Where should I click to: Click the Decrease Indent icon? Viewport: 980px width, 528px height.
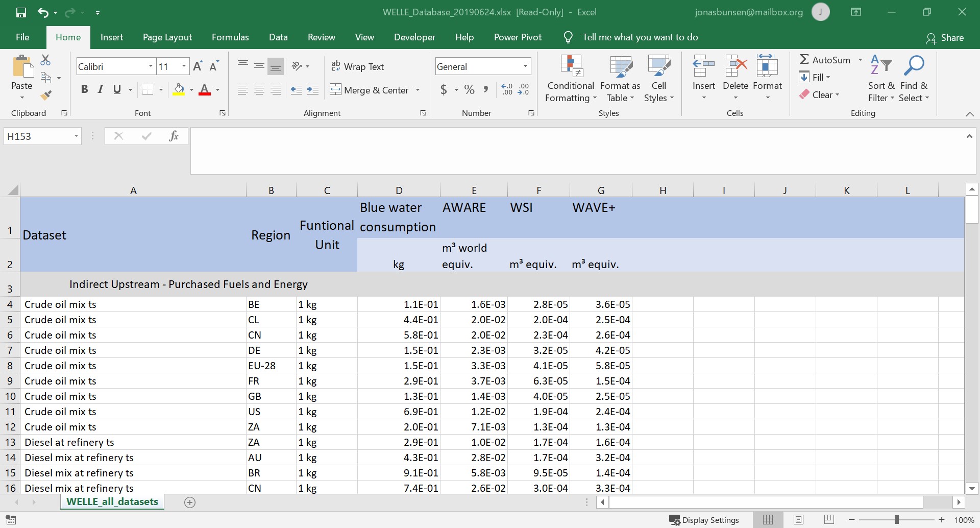pyautogui.click(x=296, y=90)
